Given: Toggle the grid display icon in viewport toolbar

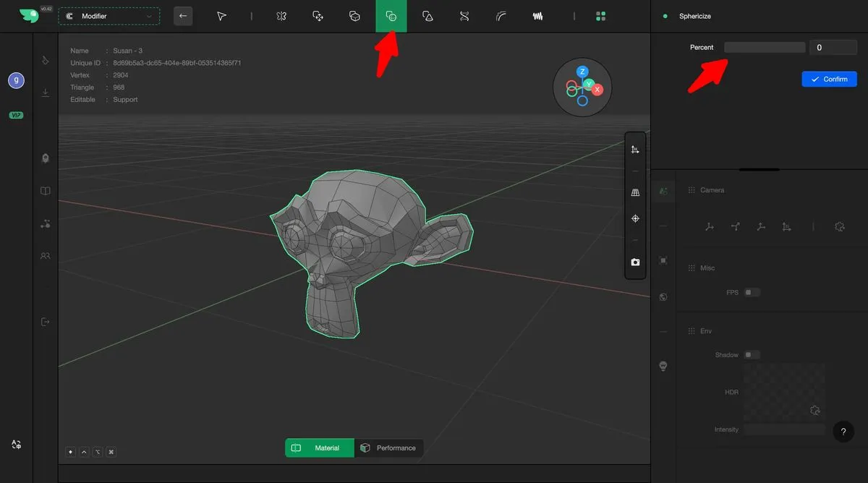Looking at the screenshot, I should tap(635, 193).
